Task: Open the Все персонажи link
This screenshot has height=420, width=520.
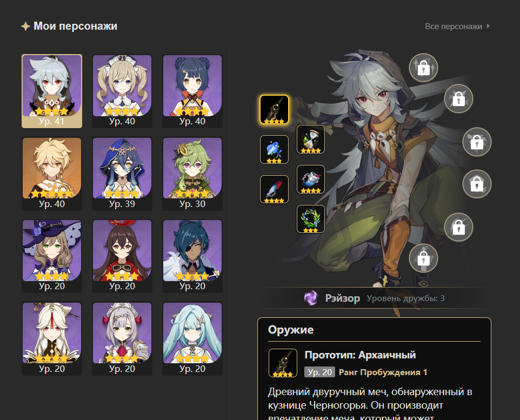Action: click(x=454, y=26)
